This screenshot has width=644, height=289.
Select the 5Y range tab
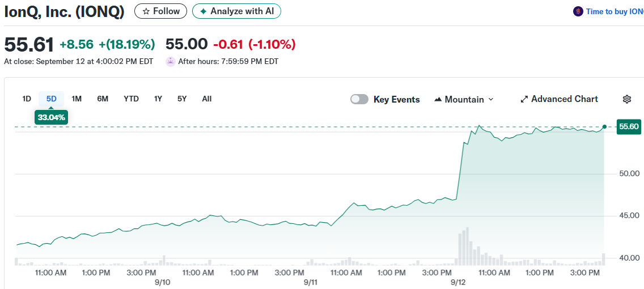coord(182,99)
